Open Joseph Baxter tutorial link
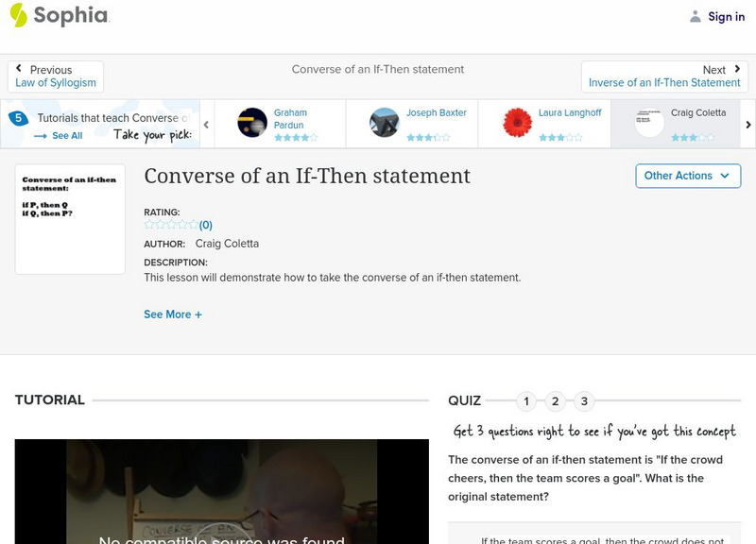 coord(436,112)
